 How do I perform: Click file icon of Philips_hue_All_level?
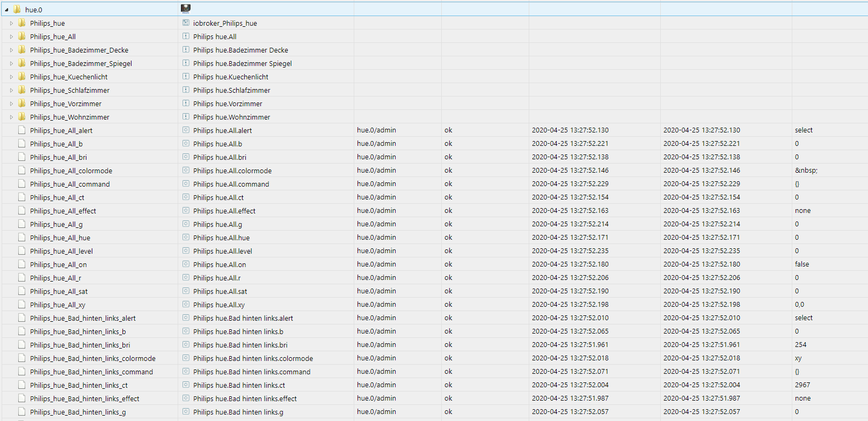pos(22,250)
